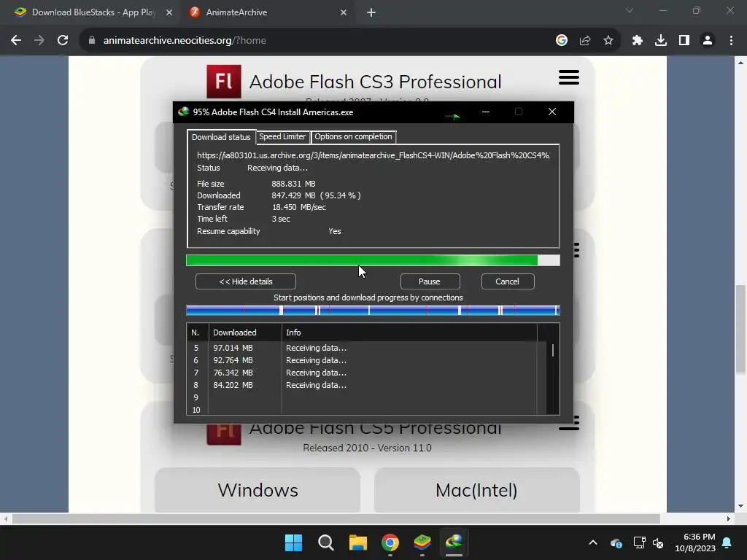
Task: Cancel the current download
Action: [x=508, y=281]
